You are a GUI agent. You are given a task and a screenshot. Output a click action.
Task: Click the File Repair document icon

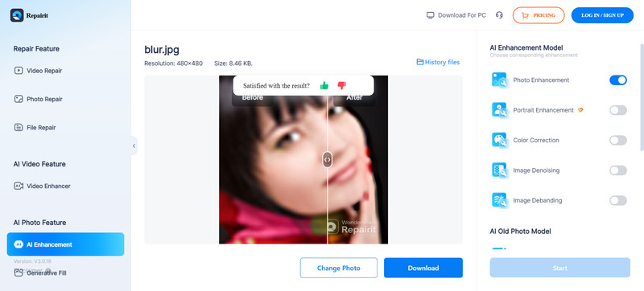(x=19, y=128)
